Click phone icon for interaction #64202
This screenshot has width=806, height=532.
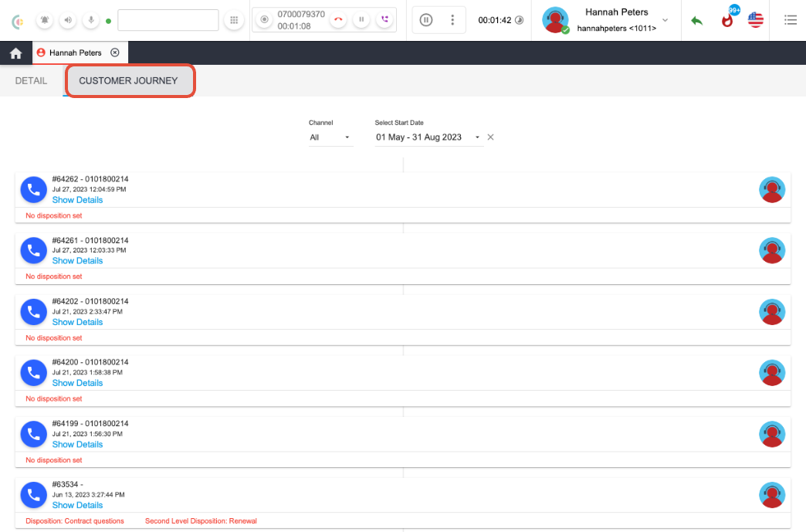click(x=33, y=311)
